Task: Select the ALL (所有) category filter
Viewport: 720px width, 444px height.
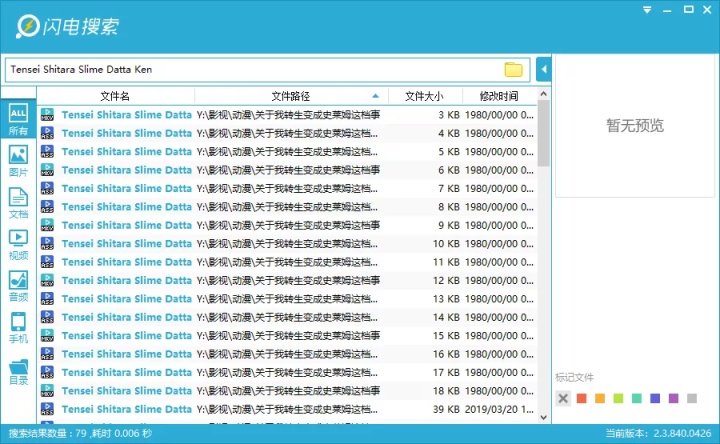Action: [x=18, y=118]
